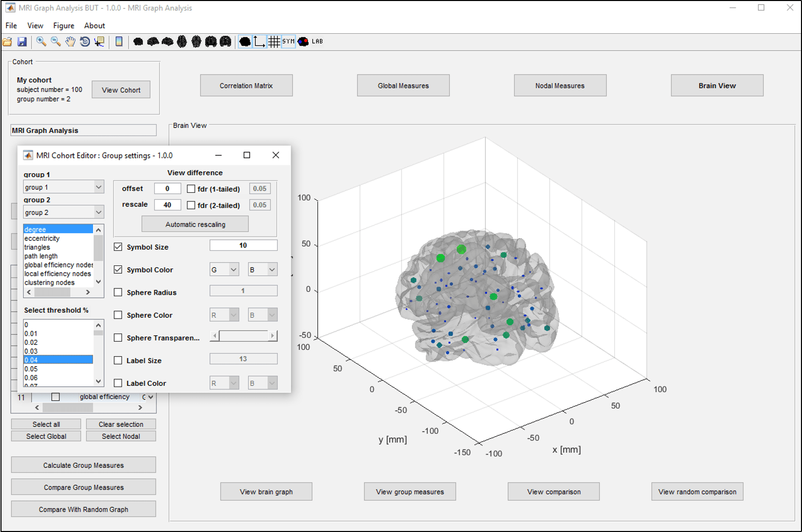Check the Label Size checkbox

[x=118, y=361]
